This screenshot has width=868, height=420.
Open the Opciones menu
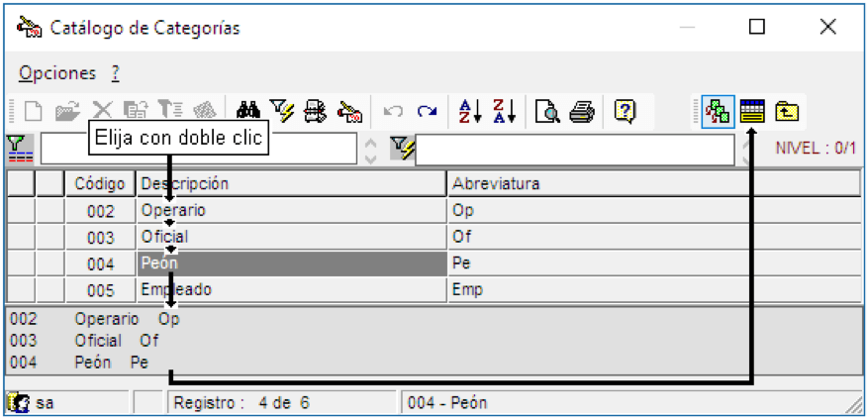tap(57, 73)
